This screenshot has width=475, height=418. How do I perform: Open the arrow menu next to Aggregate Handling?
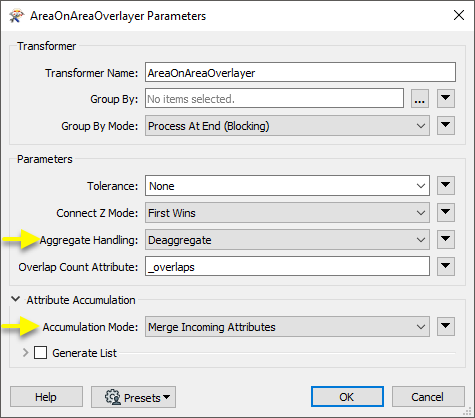pyautogui.click(x=446, y=239)
